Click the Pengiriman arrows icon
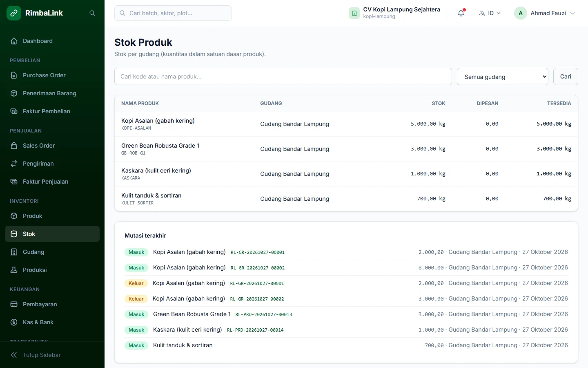The image size is (588, 368). (14, 164)
